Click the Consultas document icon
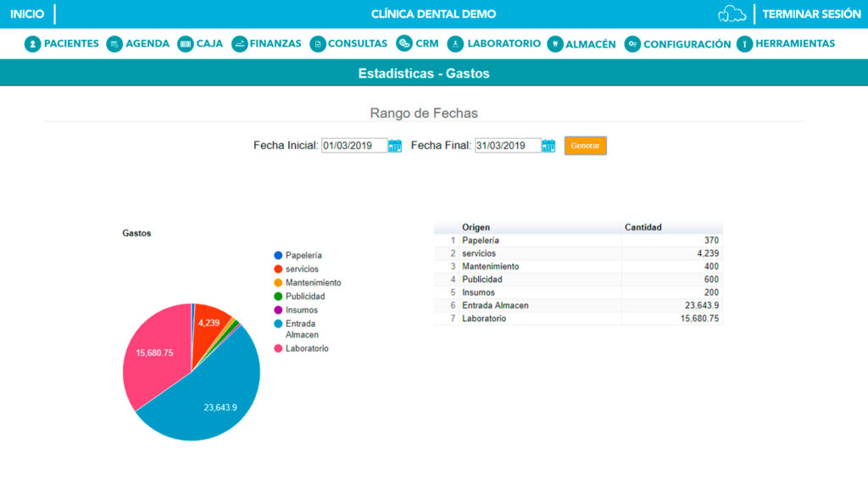Viewport: 868px width, 488px height. [318, 44]
